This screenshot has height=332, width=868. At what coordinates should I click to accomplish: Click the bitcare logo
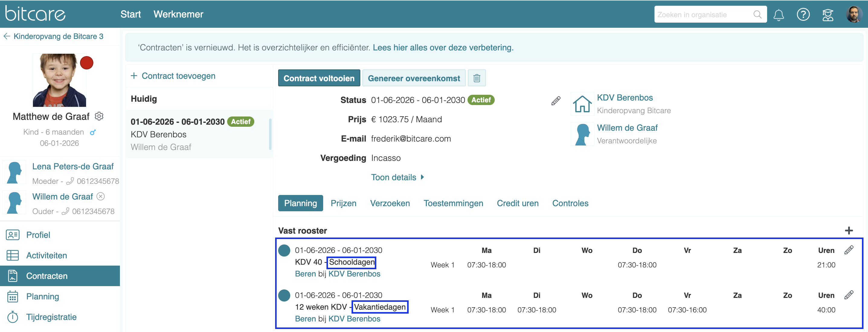click(35, 14)
